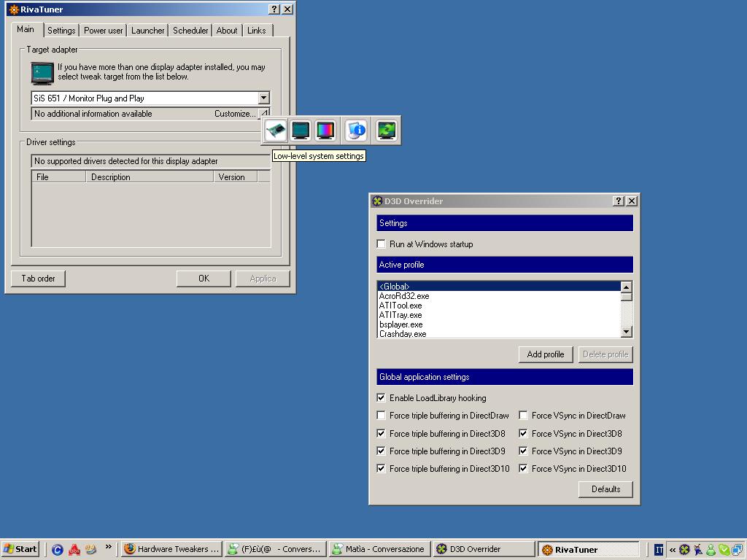Uncheck Force VSync in Direct3D8

523,433
